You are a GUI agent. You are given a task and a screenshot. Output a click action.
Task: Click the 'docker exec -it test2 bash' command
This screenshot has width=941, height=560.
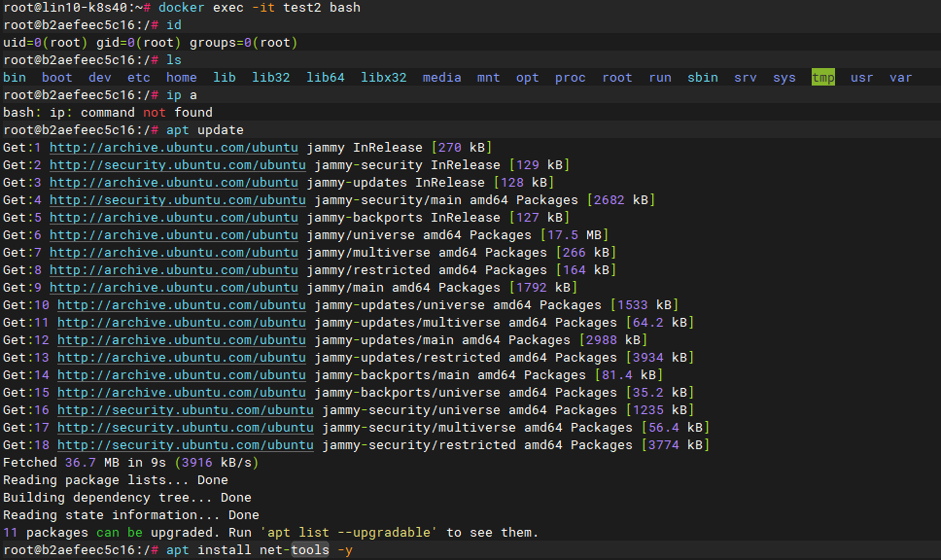tap(260, 8)
